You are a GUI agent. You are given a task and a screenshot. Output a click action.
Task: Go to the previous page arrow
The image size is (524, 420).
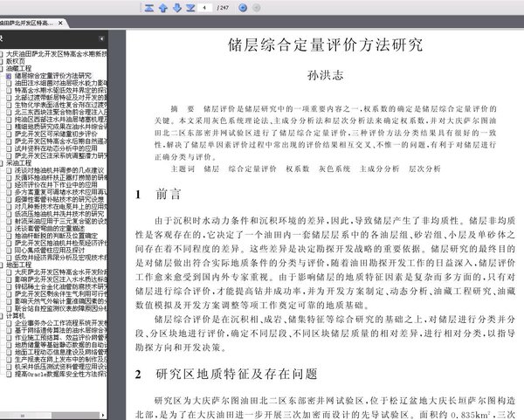coord(163,8)
